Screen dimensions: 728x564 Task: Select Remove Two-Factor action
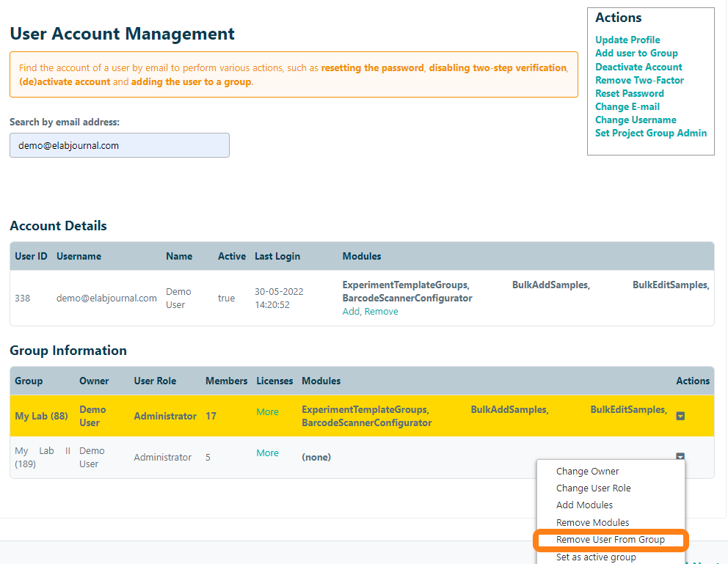(639, 80)
